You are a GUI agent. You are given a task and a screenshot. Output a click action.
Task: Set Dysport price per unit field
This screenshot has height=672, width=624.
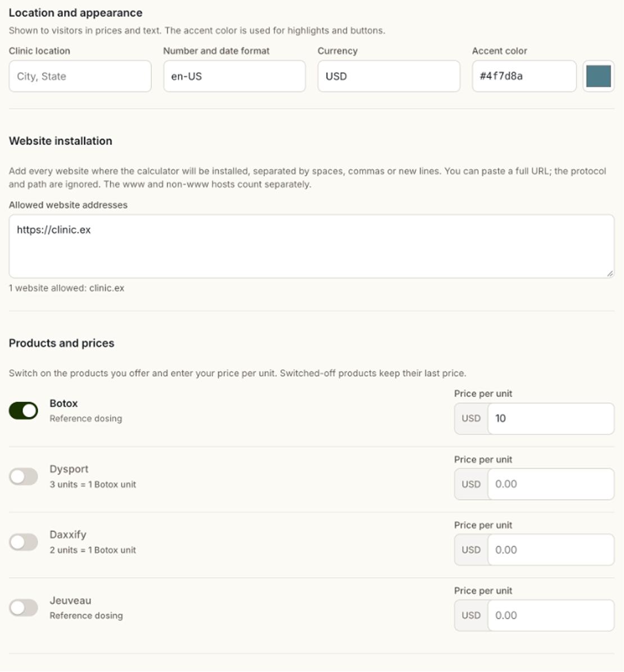pyautogui.click(x=551, y=484)
